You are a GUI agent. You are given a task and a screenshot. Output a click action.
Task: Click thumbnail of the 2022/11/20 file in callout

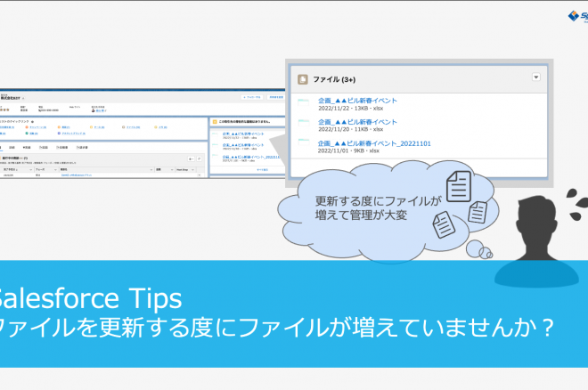pos(304,123)
